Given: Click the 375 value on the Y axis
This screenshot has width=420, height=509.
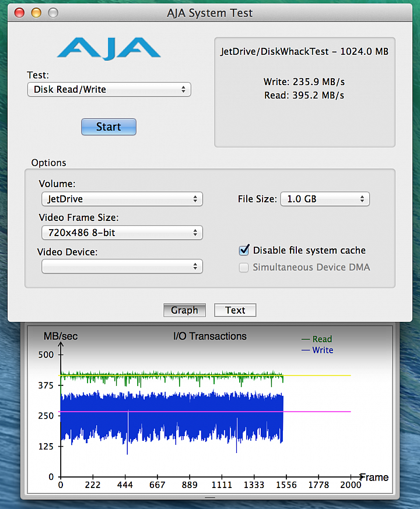Looking at the screenshot, I should point(46,385).
